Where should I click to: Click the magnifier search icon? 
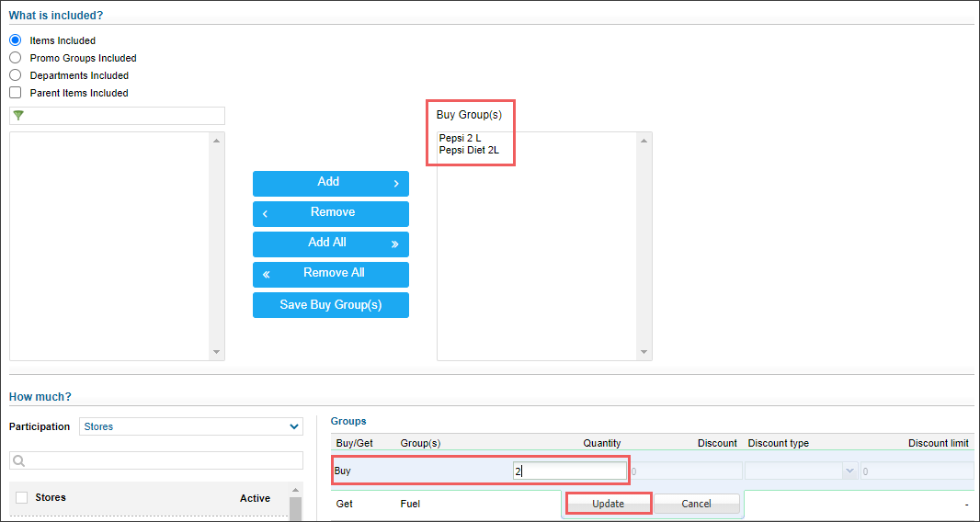(18, 461)
